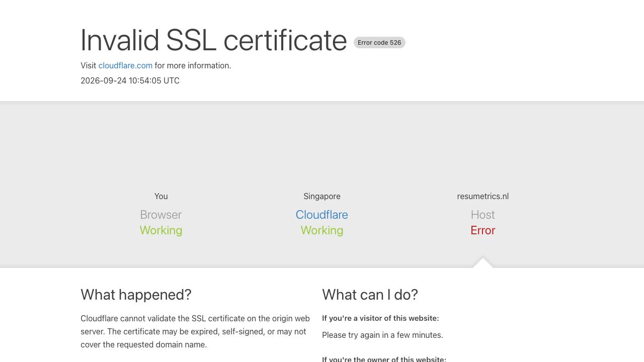Click the Singapore location label

coord(322,196)
